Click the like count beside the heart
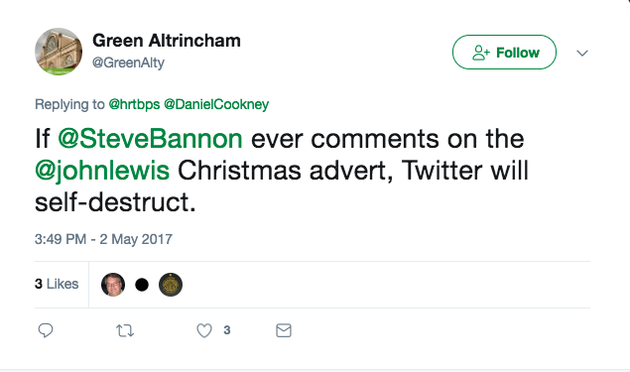 (x=227, y=330)
